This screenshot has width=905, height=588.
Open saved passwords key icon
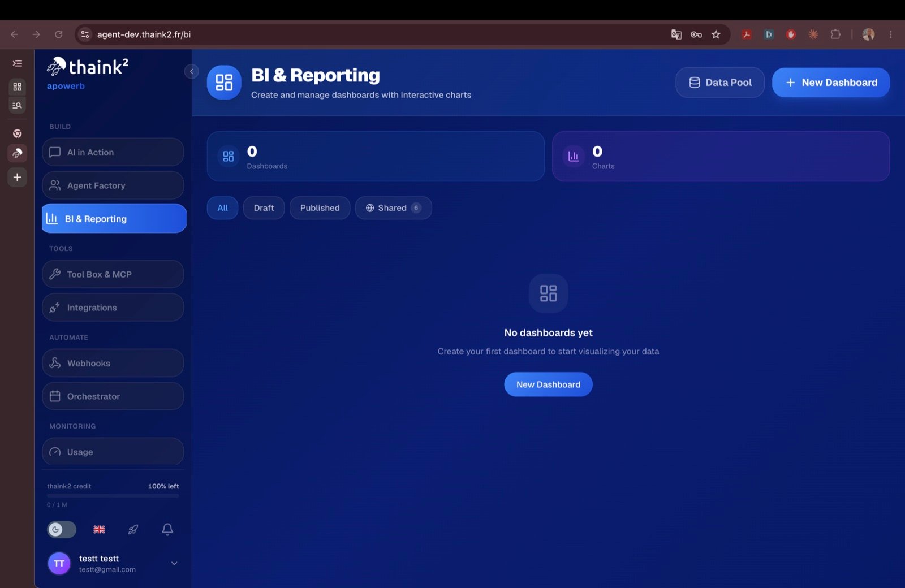tap(696, 34)
